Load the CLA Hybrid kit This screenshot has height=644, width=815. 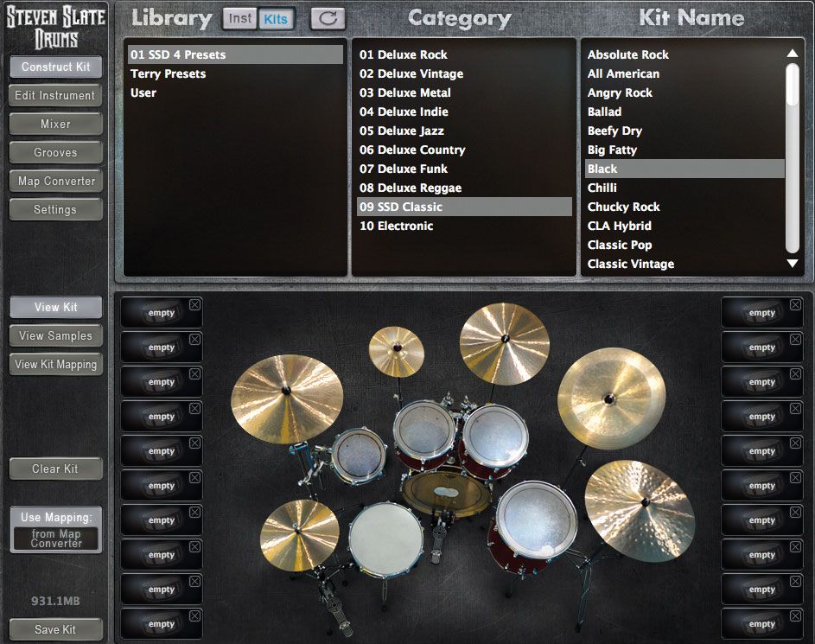point(684,226)
